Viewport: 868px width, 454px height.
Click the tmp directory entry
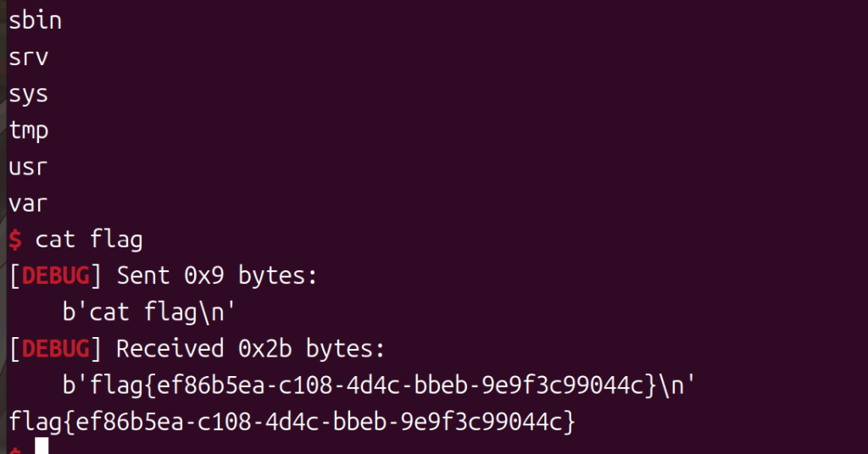28,130
